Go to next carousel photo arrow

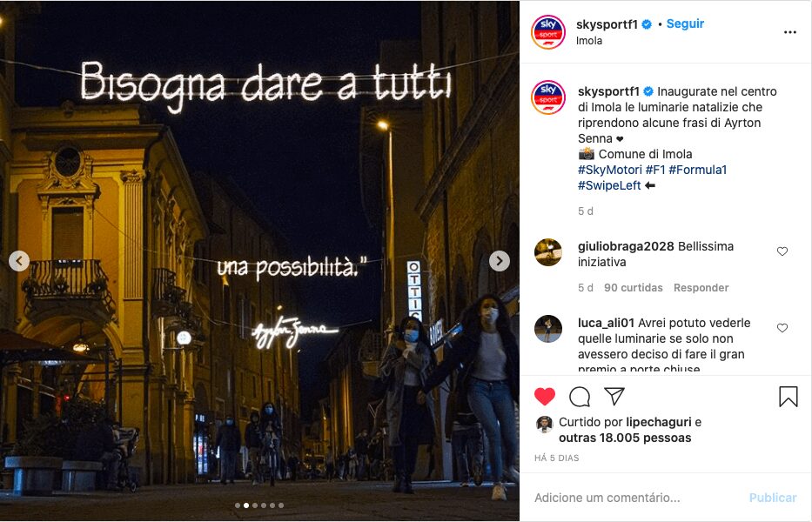click(x=500, y=261)
